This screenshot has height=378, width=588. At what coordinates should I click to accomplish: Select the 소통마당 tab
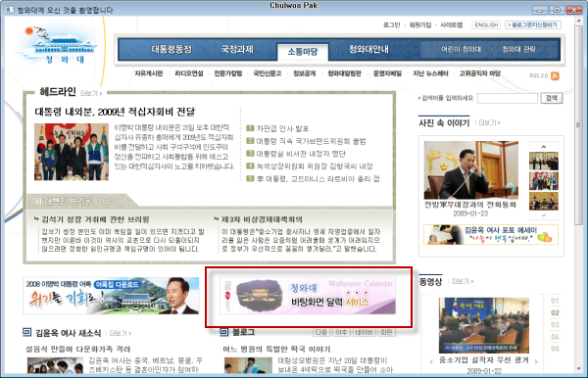[303, 52]
